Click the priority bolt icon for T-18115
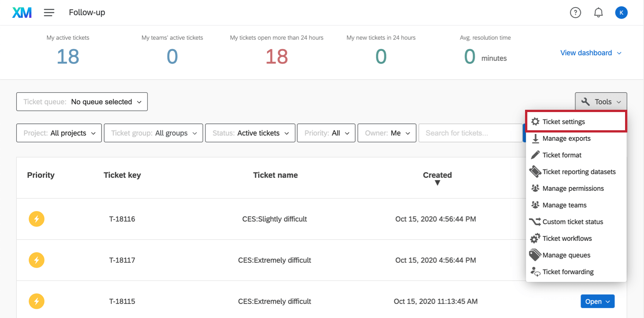The height and width of the screenshot is (318, 644). click(x=37, y=301)
